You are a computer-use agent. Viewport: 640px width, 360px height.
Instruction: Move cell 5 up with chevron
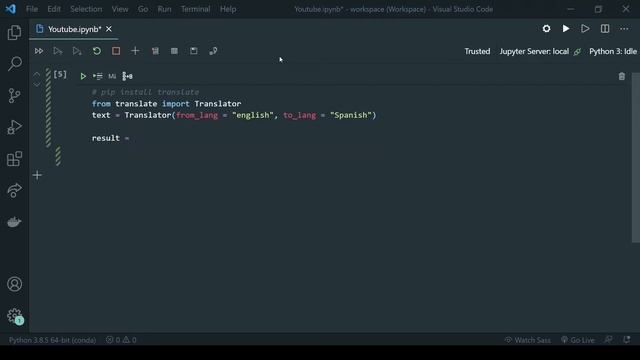point(37,74)
